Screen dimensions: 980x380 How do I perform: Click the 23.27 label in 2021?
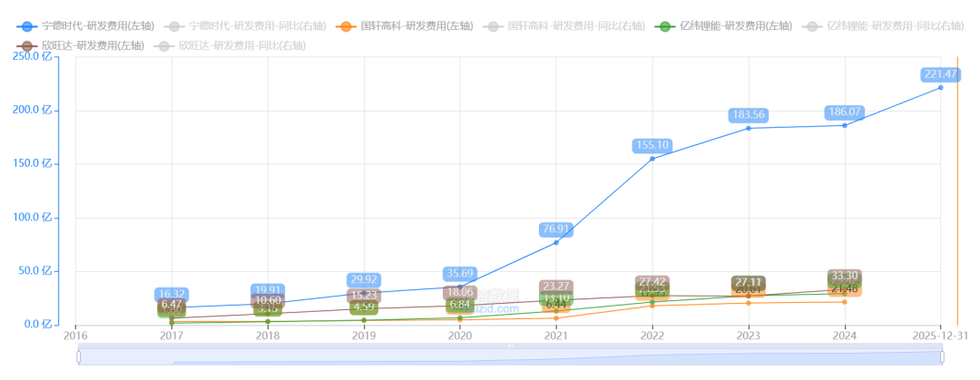555,287
